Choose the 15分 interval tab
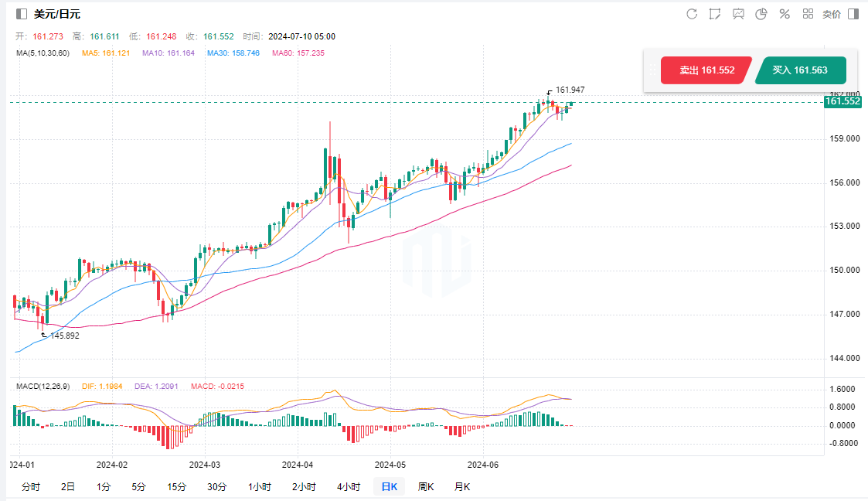868x501 pixels. [176, 486]
